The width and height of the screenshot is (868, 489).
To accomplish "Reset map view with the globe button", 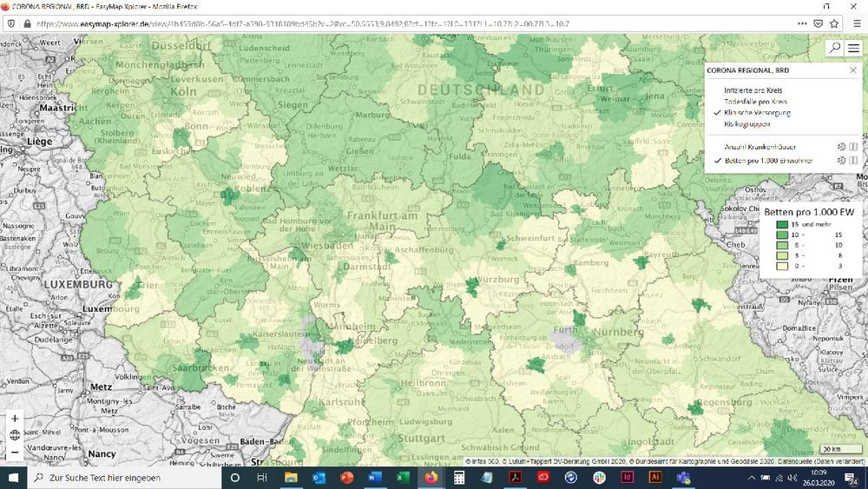I will click(x=15, y=435).
